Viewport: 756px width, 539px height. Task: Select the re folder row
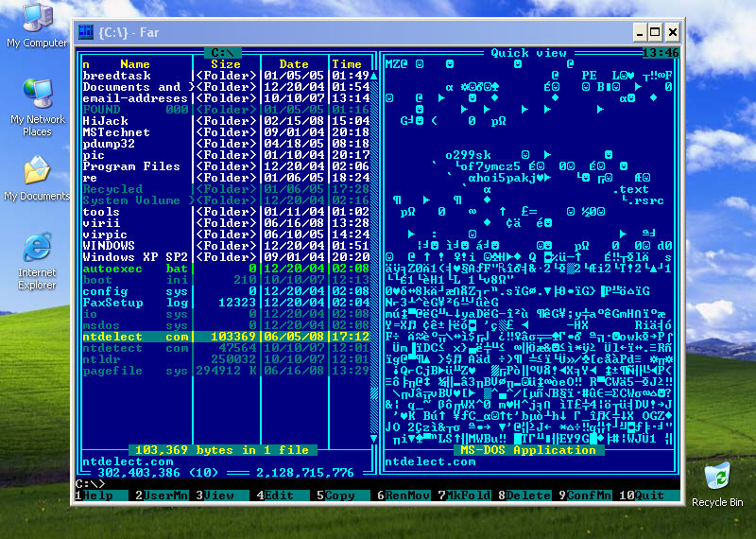coord(226,178)
